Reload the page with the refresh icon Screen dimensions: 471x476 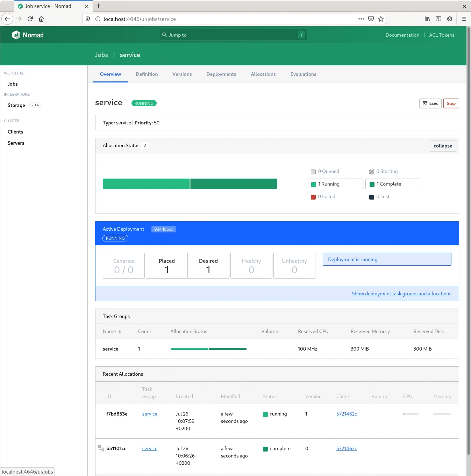click(x=30, y=19)
